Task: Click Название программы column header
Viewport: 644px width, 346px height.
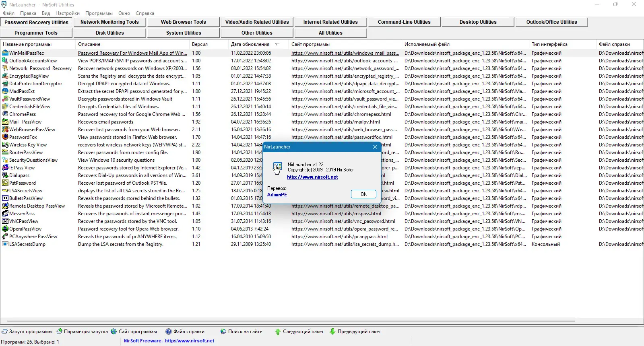Action: click(38, 44)
